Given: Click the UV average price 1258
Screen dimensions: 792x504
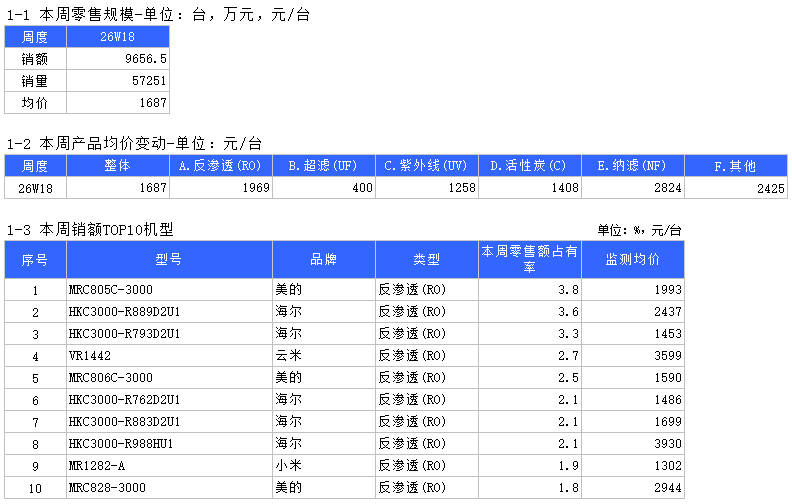Looking at the screenshot, I should tap(462, 188).
